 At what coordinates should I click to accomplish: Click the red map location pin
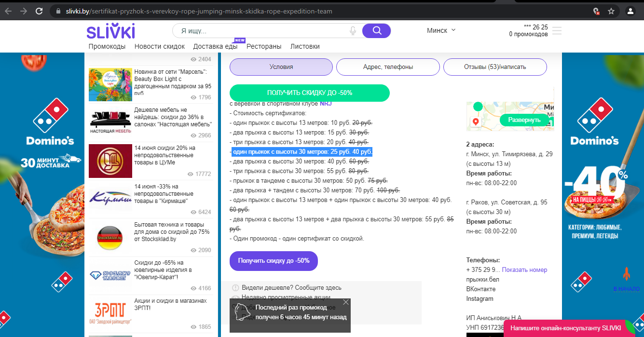(476, 122)
